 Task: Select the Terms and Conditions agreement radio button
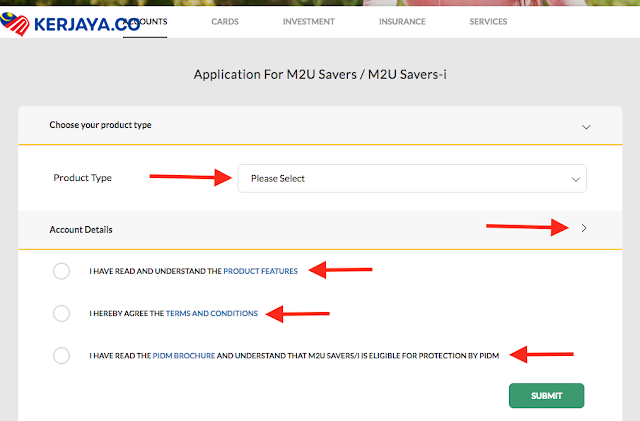(x=61, y=314)
